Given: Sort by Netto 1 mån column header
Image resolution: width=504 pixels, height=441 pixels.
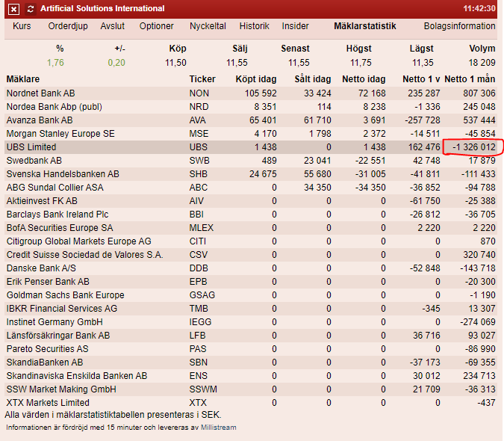Looking at the screenshot, I should point(470,79).
